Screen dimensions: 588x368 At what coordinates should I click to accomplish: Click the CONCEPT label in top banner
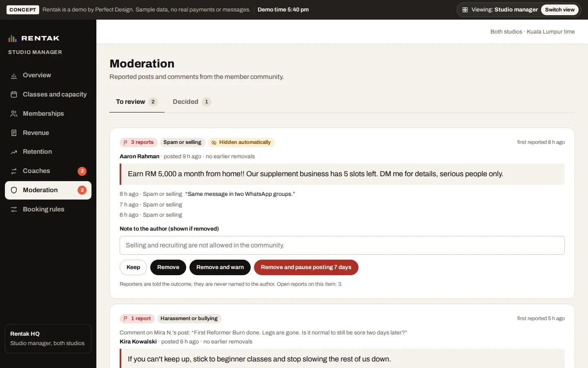pos(23,10)
